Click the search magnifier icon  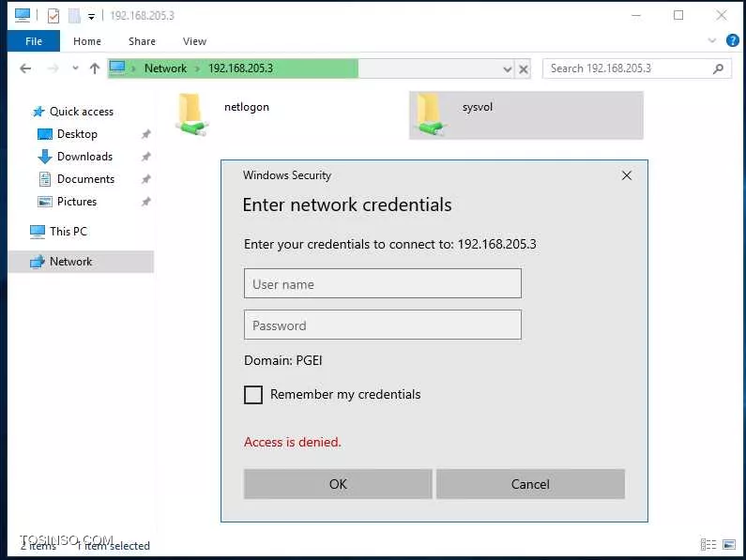click(x=718, y=68)
